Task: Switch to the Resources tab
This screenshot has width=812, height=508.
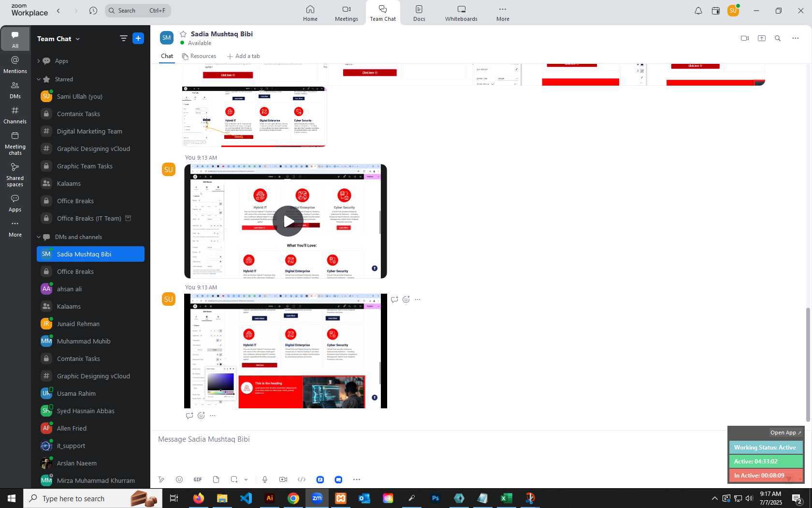Action: (x=199, y=56)
